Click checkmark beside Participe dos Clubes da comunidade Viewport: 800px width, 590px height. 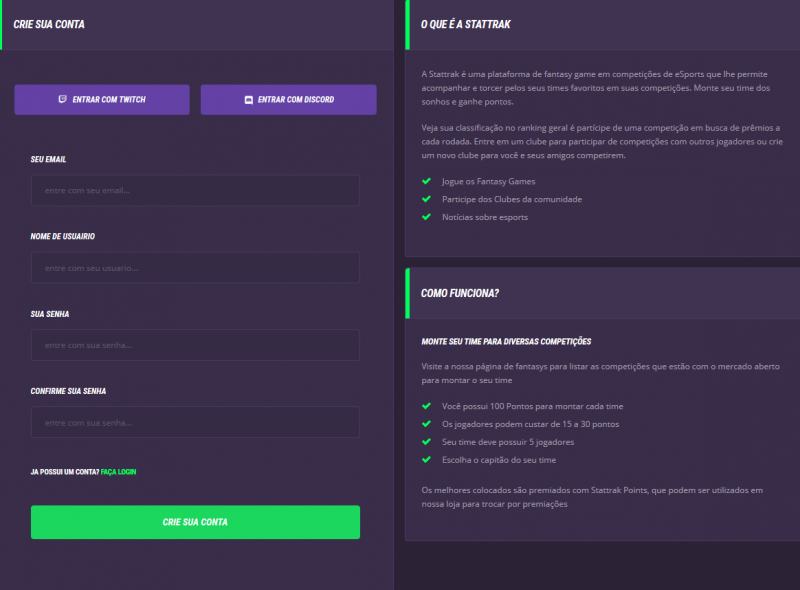click(427, 199)
